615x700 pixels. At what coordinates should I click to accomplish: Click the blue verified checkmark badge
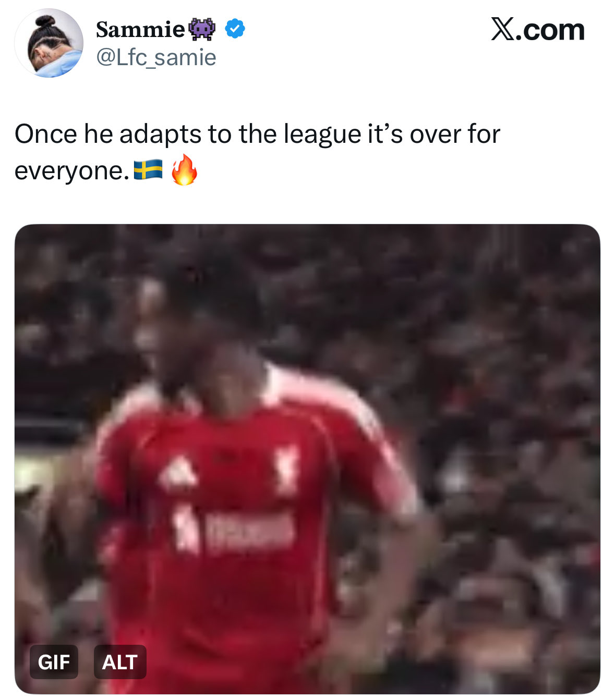pos(235,29)
